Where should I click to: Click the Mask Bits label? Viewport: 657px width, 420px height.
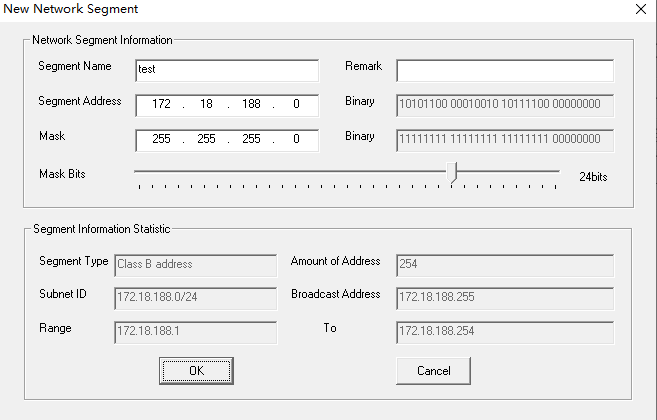point(62,174)
